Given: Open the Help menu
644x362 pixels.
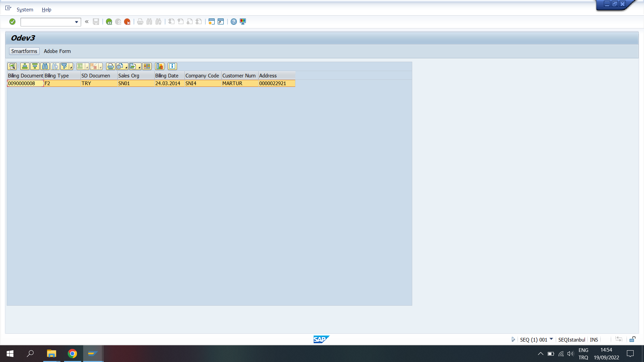Looking at the screenshot, I should pos(46,10).
